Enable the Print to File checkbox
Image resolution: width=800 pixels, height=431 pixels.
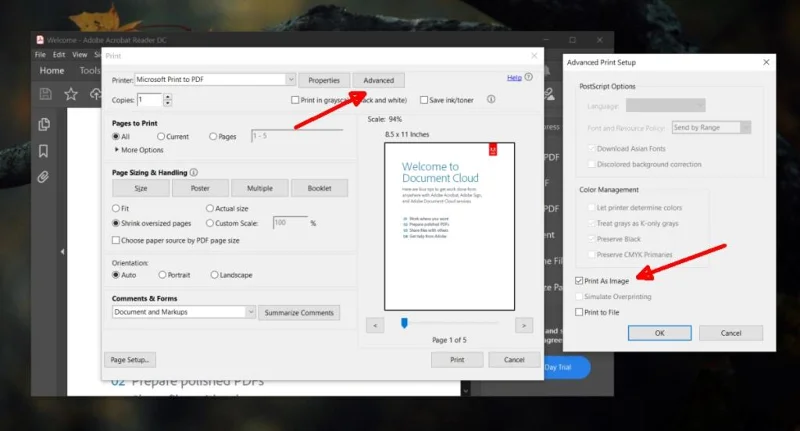tap(579, 312)
